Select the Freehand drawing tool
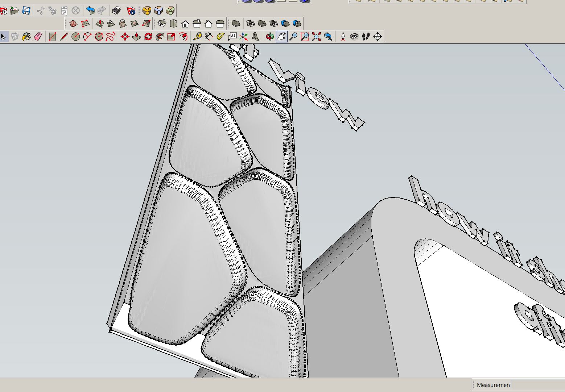565x392 pixels. coord(111,37)
